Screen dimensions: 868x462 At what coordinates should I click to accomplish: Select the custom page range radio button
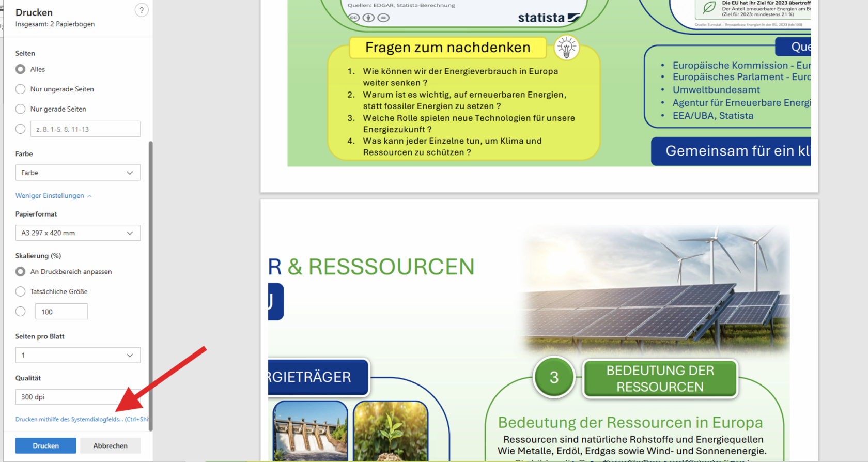pyautogui.click(x=20, y=129)
